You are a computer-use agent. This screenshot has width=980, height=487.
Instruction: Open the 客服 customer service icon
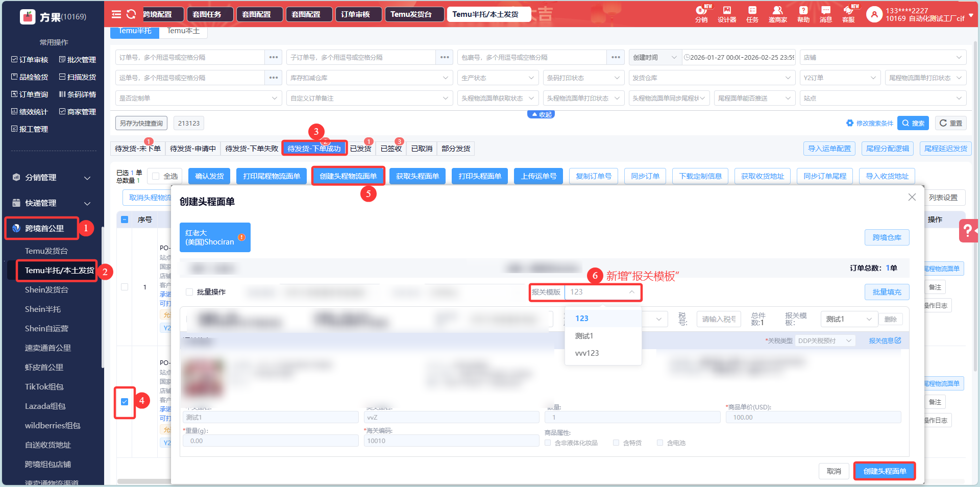coord(849,14)
